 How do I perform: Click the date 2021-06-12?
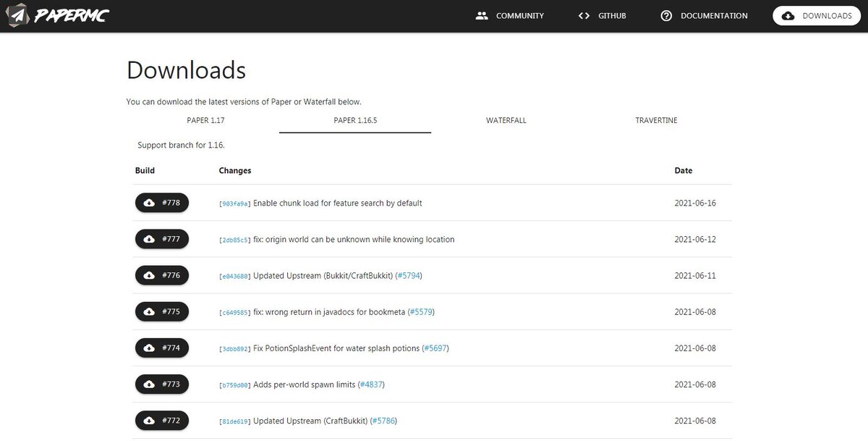pos(695,239)
